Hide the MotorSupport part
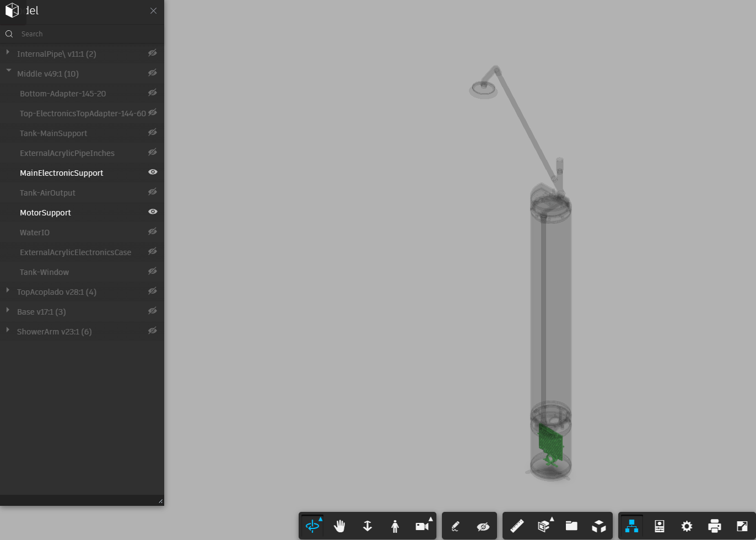This screenshot has width=756, height=540. [x=153, y=212]
